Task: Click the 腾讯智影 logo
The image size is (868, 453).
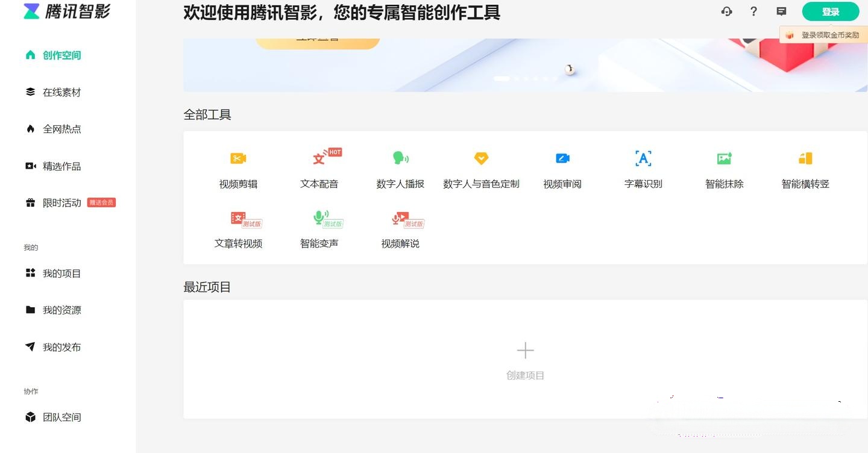Action: pyautogui.click(x=67, y=11)
